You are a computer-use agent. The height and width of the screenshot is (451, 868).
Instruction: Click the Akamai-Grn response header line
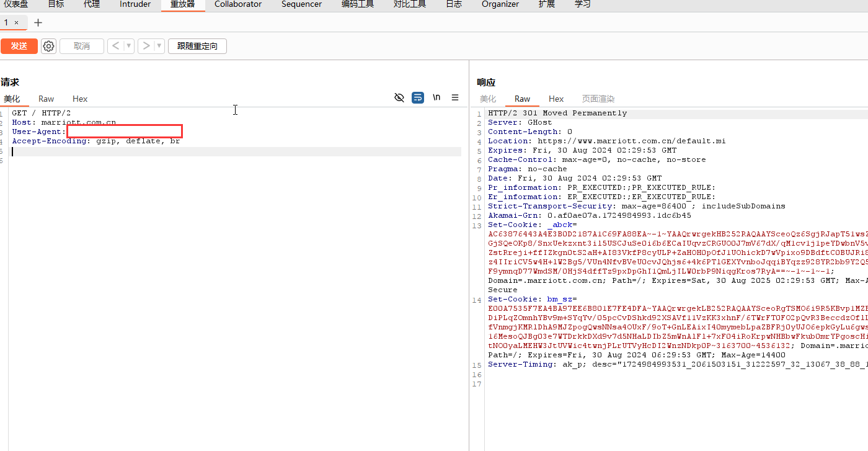(x=590, y=215)
